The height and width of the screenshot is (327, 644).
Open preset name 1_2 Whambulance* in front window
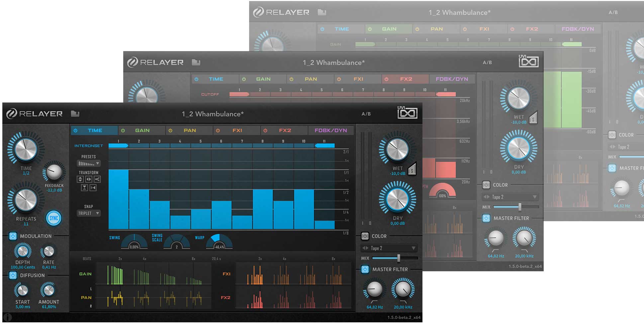(213, 114)
